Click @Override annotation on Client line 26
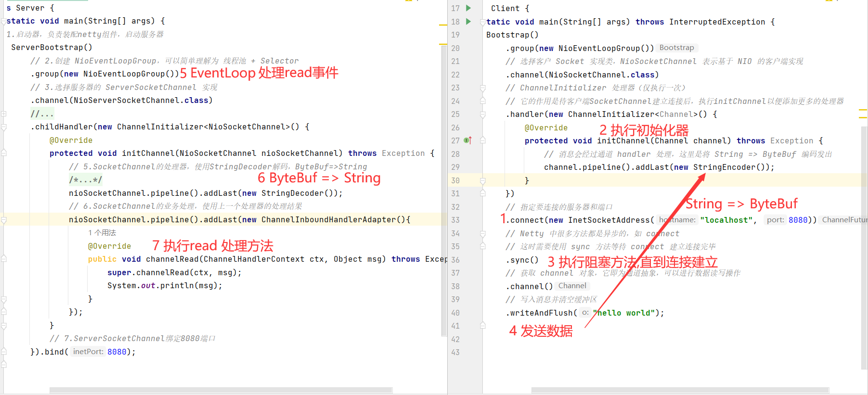Screen dimensions: 868x395 tap(546, 127)
